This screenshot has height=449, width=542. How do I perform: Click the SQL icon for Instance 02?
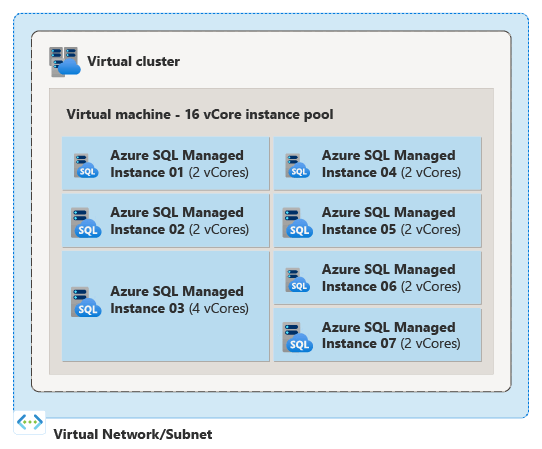[86, 223]
